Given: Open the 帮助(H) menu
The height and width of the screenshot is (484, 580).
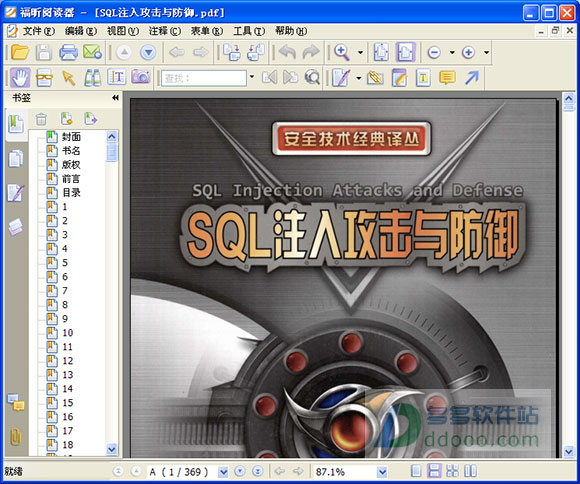Looking at the screenshot, I should (291, 31).
